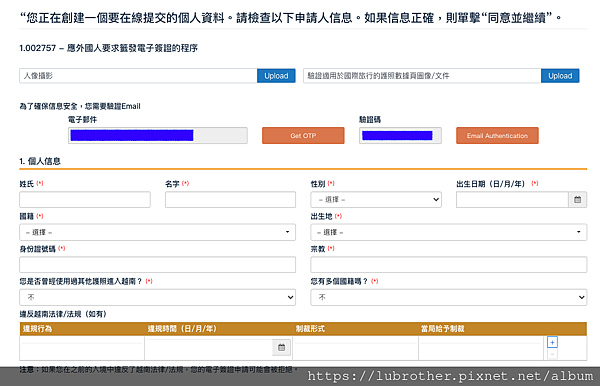Open the 國籍 nationality dropdown
Viewport: 600px width, 386px height.
point(157,232)
